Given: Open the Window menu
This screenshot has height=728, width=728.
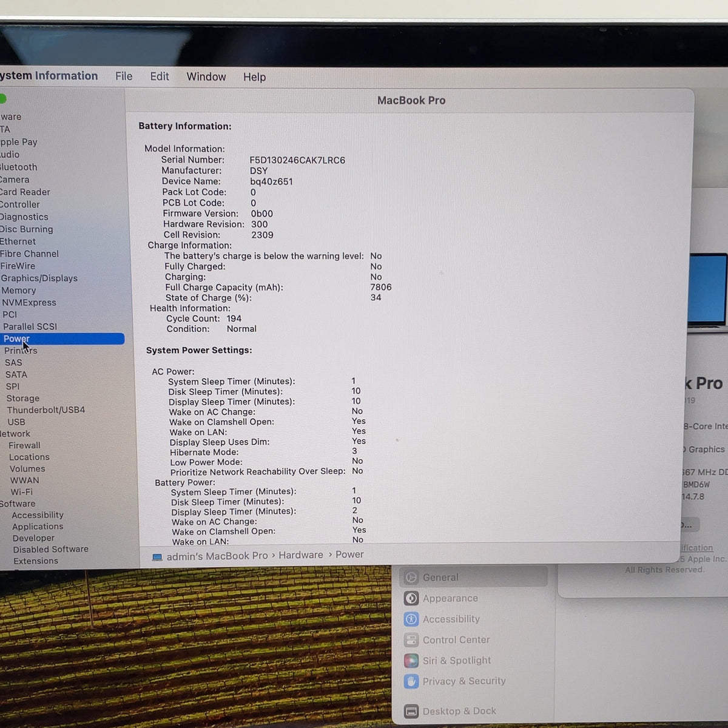Looking at the screenshot, I should 206,76.
